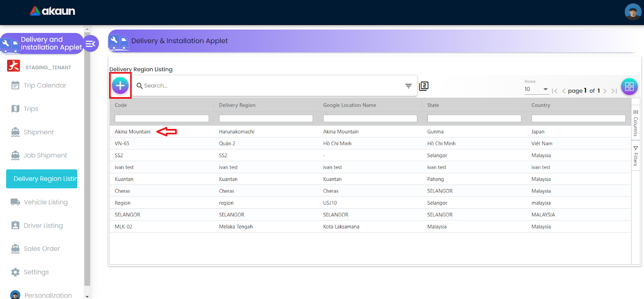
Task: Jump to last page arrow
Action: point(614,91)
